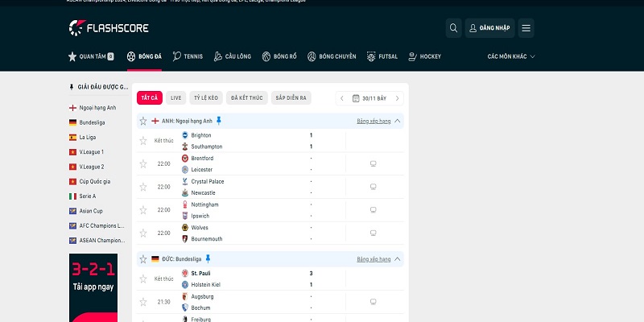
Task: Star the Nottingham vs Ipswich match
Action: (143, 210)
